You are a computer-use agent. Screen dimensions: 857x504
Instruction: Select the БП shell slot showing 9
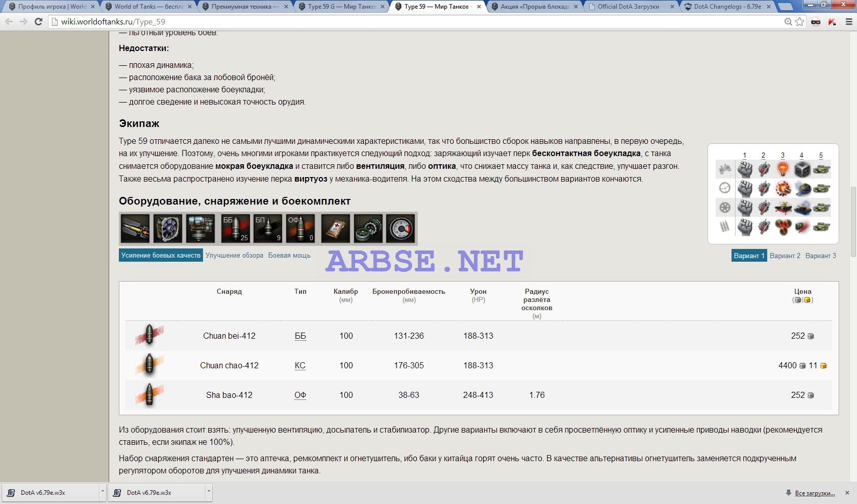pyautogui.click(x=268, y=229)
